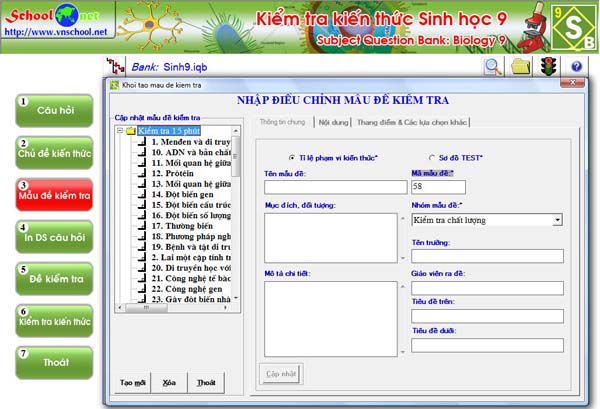Open http://www.vnschool.net link

pos(55,32)
